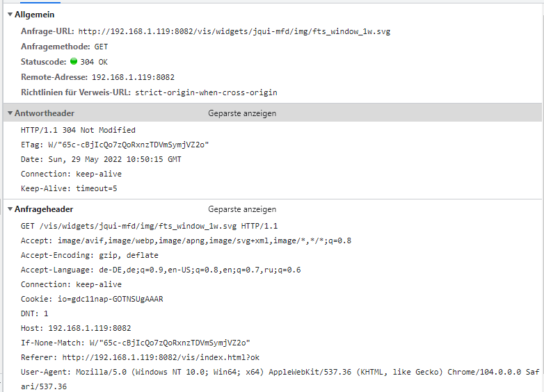
Task: Click the Keep-Alive timeout=5 header line
Action: (x=69, y=188)
